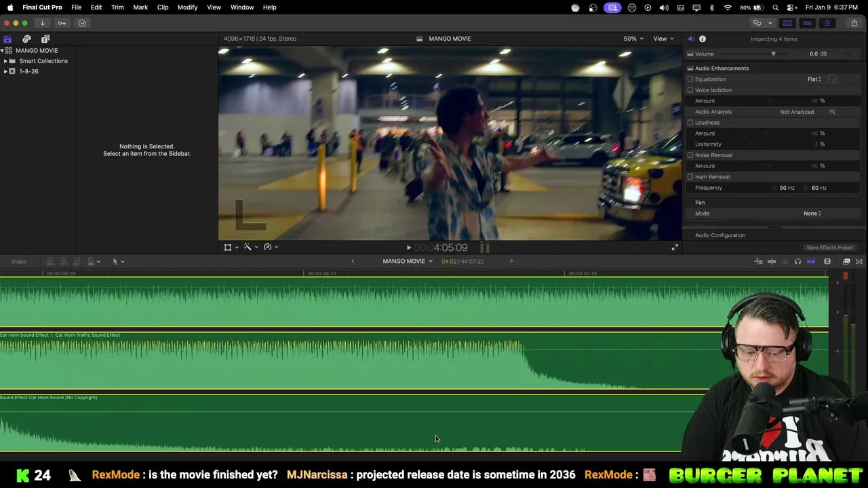Screen dimensions: 868x488
Task: Open the Trim menu
Action: pyautogui.click(x=117, y=7)
